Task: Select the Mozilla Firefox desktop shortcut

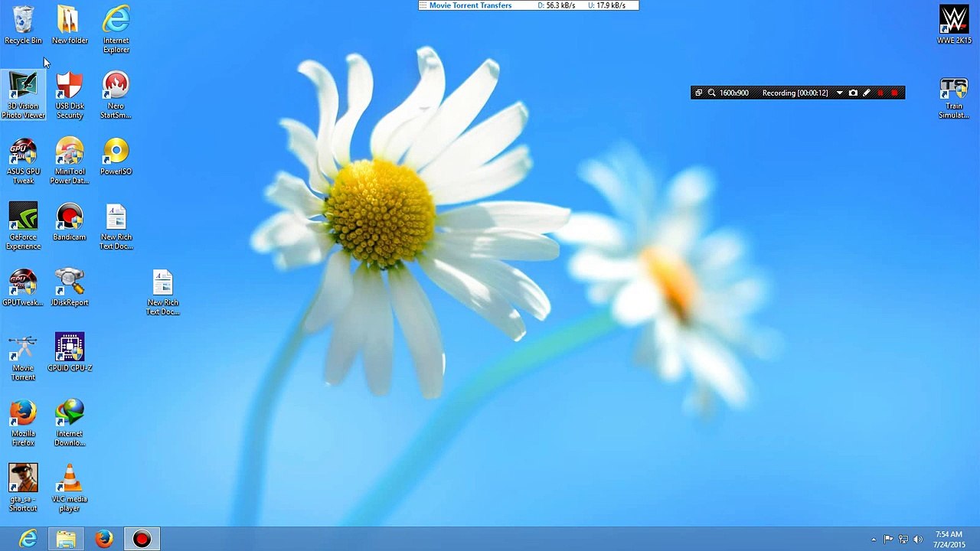Action: pos(23,423)
